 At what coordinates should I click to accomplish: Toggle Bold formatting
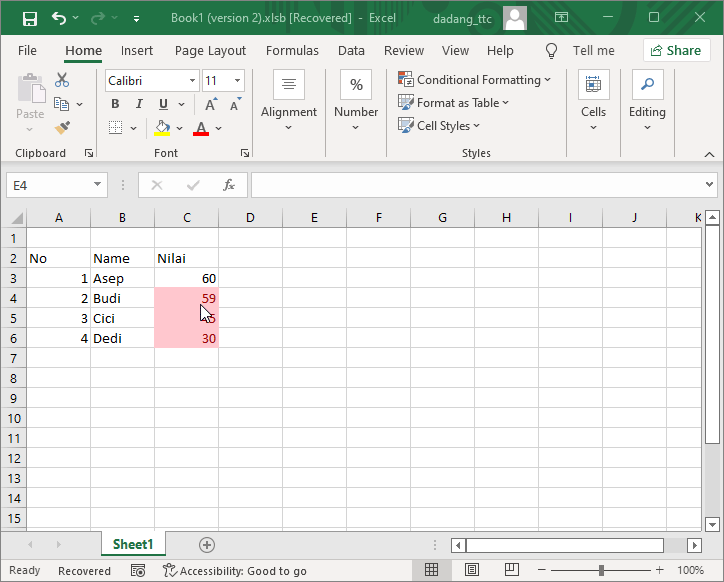[115, 104]
